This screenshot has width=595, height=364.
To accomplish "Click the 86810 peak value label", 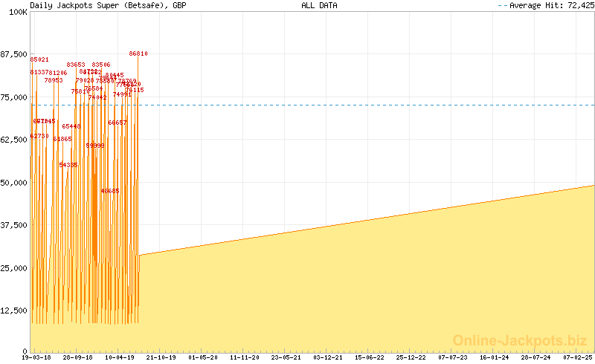I will coord(138,53).
